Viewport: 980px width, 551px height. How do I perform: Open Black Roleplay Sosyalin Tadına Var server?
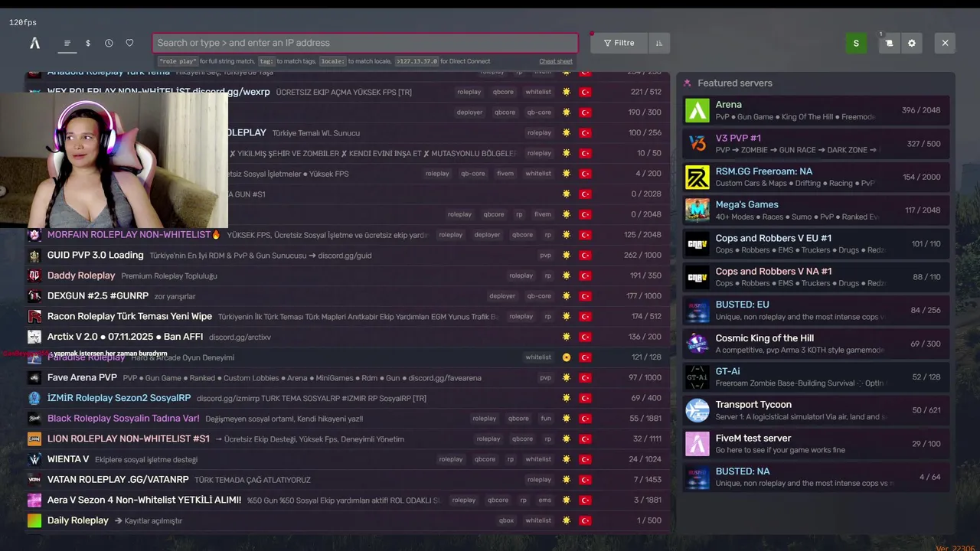pos(348,419)
